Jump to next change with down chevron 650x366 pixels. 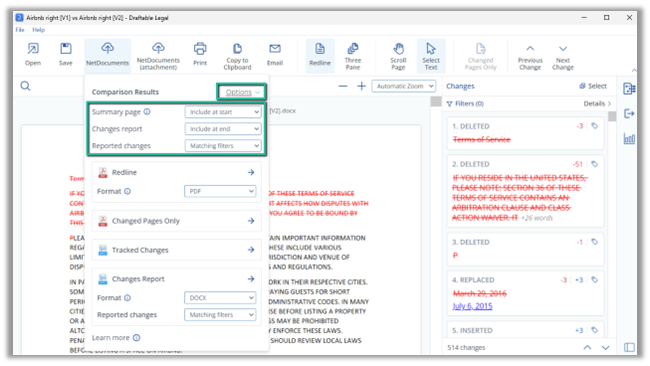coord(606,347)
